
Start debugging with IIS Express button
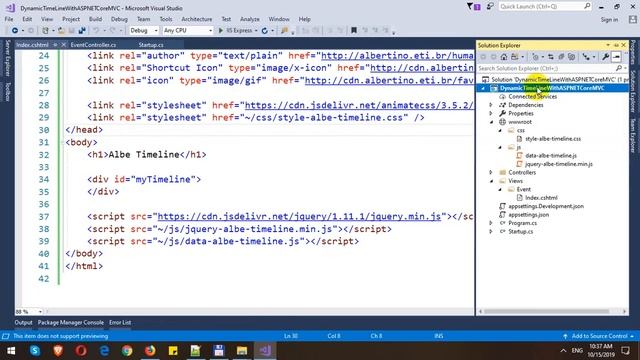coord(236,31)
